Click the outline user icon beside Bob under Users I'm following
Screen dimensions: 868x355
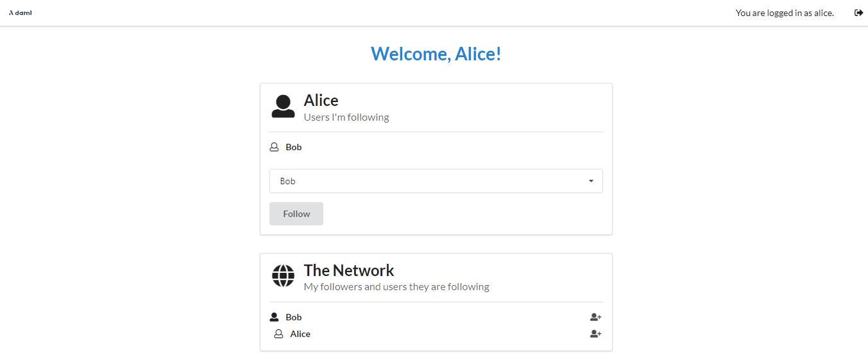tap(275, 147)
